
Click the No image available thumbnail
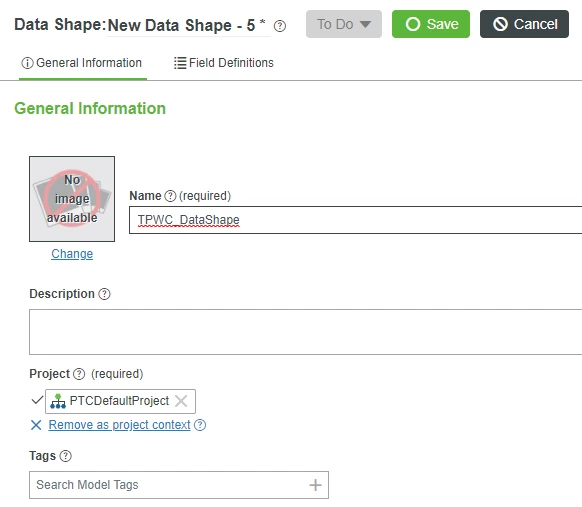coord(72,199)
